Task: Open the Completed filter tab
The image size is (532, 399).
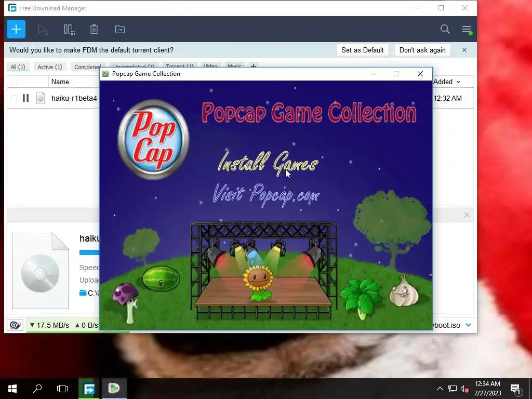Action: [x=87, y=67]
